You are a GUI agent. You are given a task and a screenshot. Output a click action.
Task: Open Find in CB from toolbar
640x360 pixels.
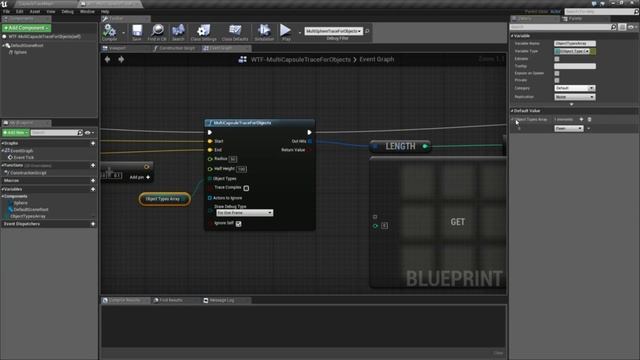[157, 32]
